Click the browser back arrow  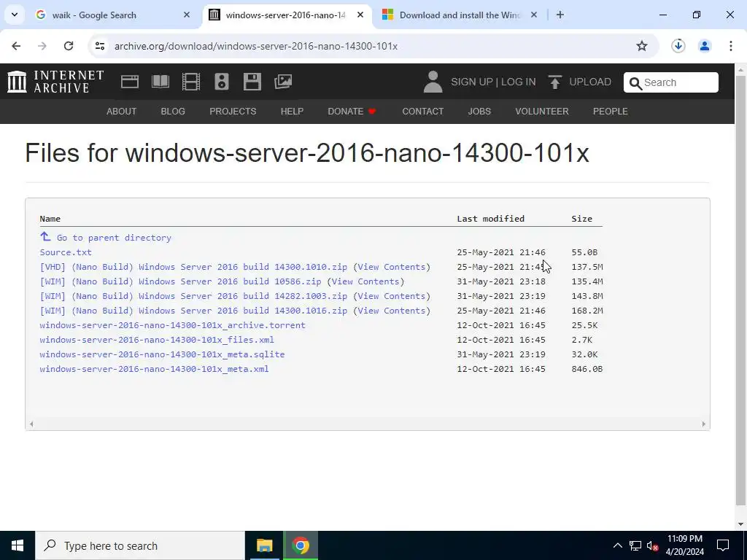(16, 46)
